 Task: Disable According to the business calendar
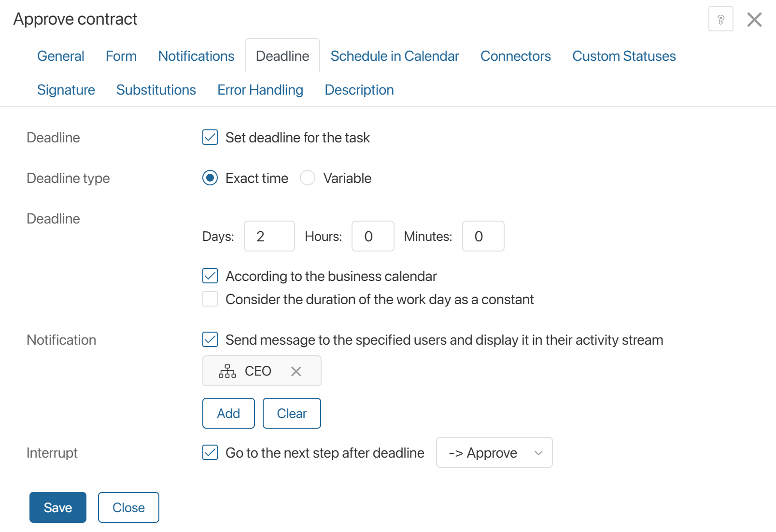210,276
